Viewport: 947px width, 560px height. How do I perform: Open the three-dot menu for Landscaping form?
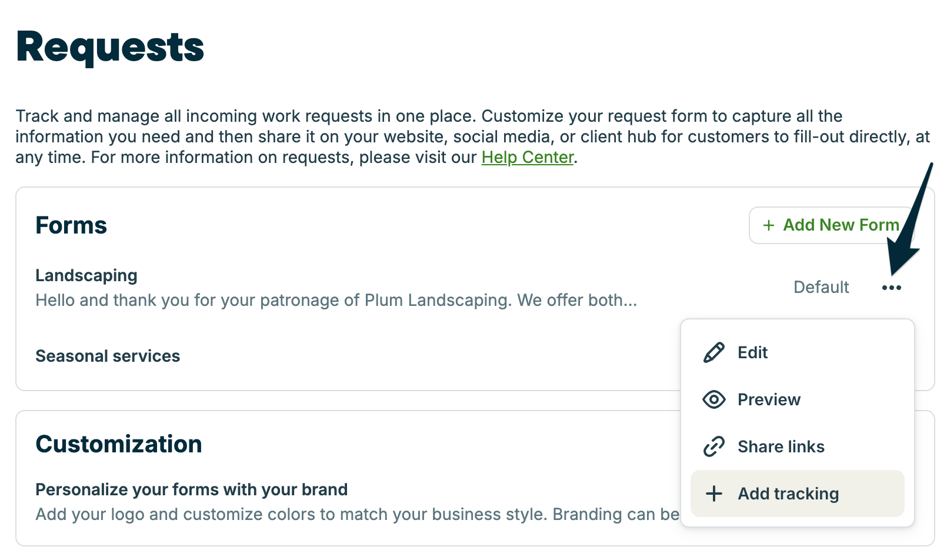coord(891,288)
